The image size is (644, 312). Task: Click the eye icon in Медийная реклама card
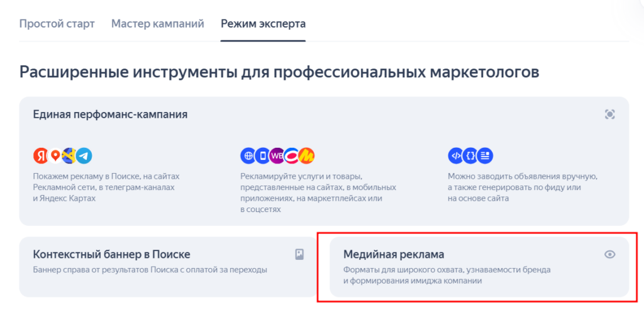click(609, 254)
